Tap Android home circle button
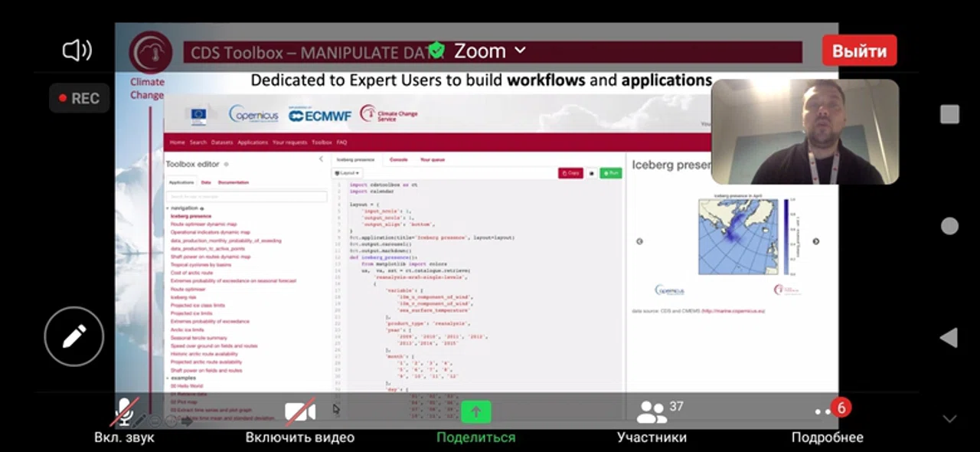980x452 pixels. (949, 226)
